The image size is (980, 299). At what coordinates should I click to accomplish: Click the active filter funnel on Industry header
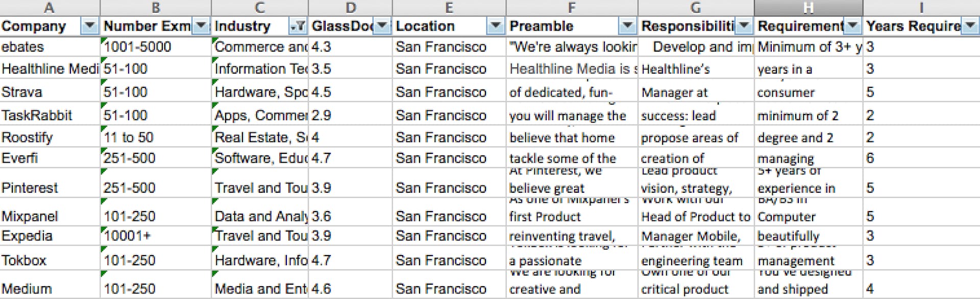[x=298, y=26]
